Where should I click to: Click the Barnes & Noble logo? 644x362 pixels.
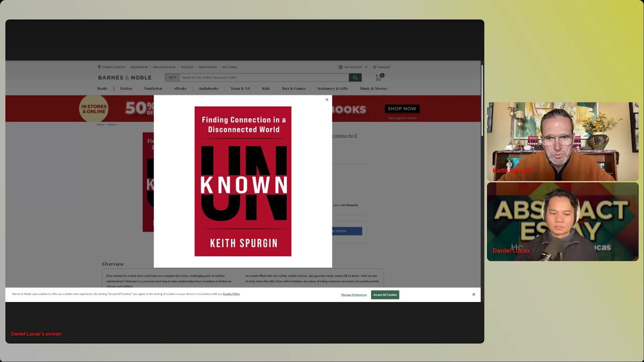[x=125, y=77]
